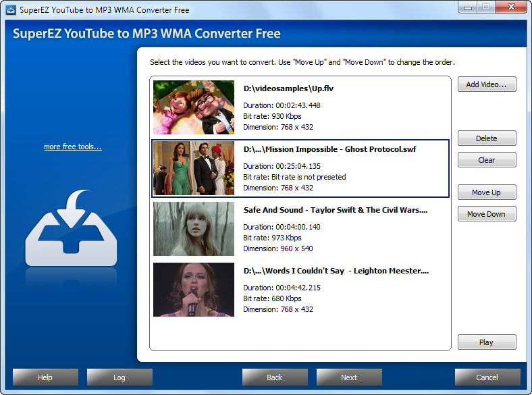The image size is (532, 395).
Task: Click the Dimension: 960 x 540 text
Action: pos(278,248)
